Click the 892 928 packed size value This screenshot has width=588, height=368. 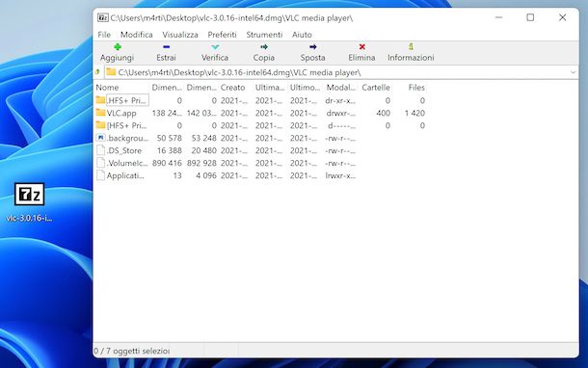201,163
